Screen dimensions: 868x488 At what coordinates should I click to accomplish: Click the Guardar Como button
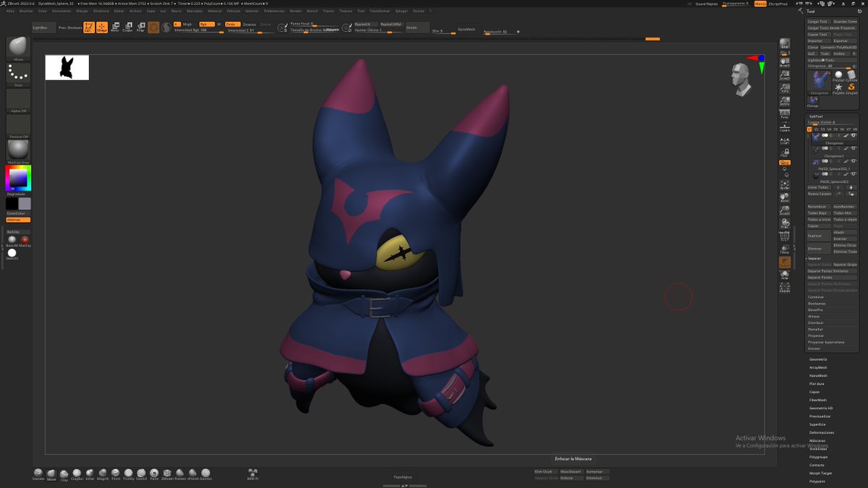point(845,22)
